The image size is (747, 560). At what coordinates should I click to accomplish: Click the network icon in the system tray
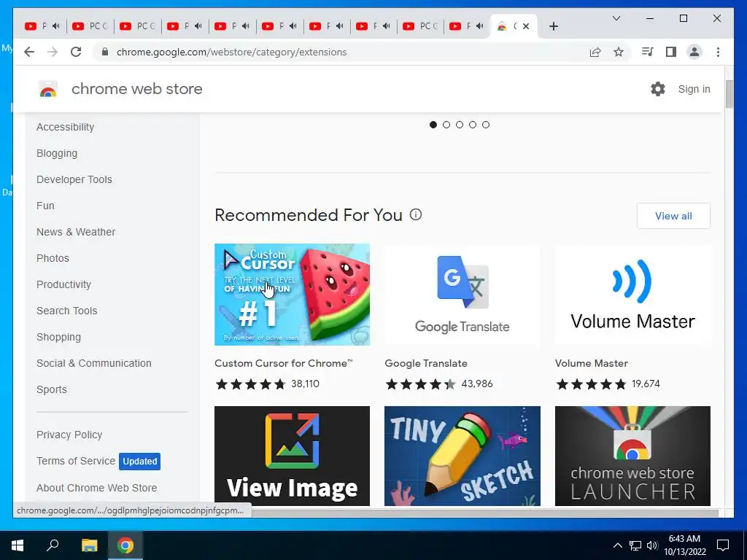click(x=635, y=545)
